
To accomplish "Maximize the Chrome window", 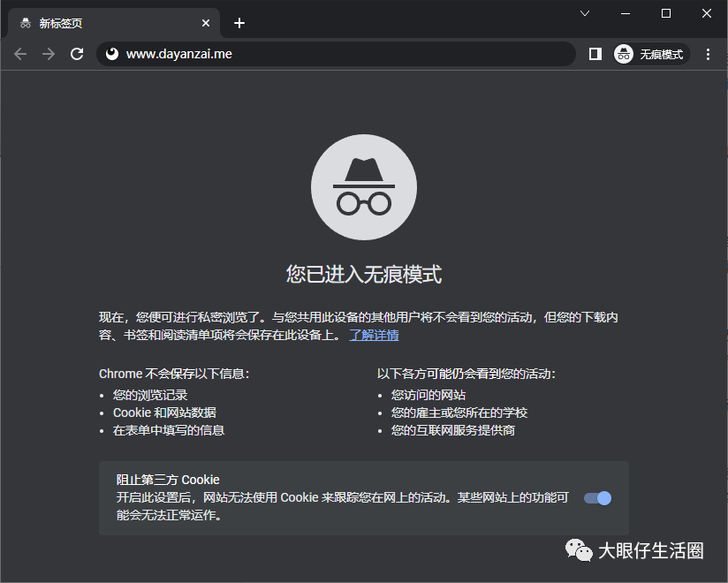I will [666, 13].
